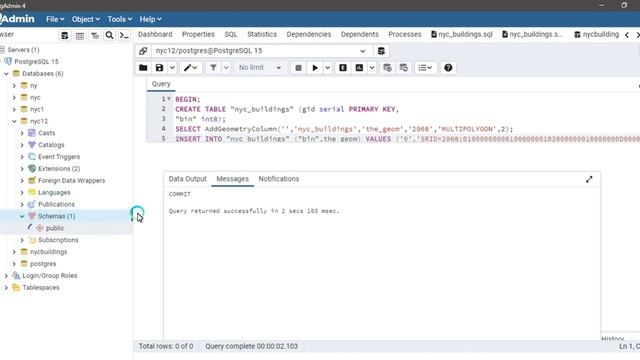Open the filter options dropdown arrow

tap(226, 68)
